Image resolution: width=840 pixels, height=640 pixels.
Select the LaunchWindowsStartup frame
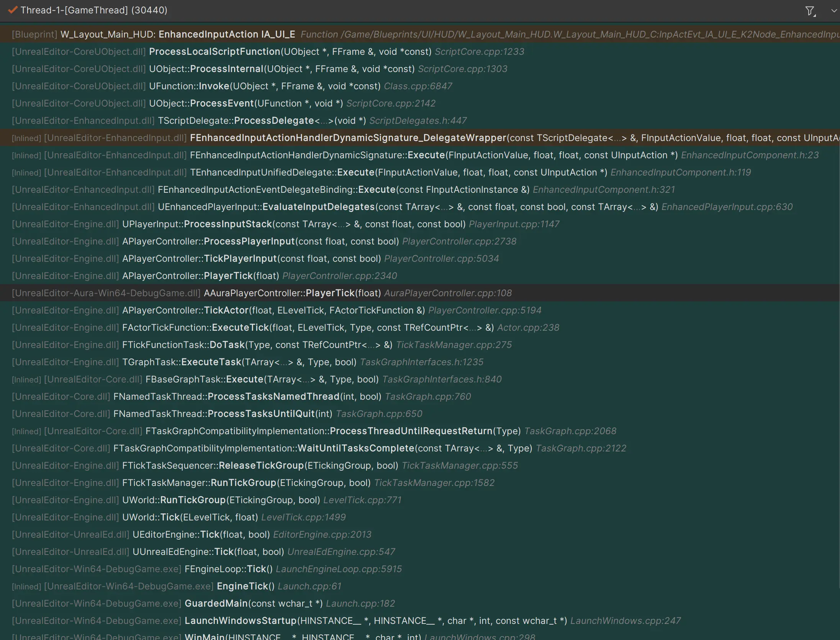[x=241, y=621]
